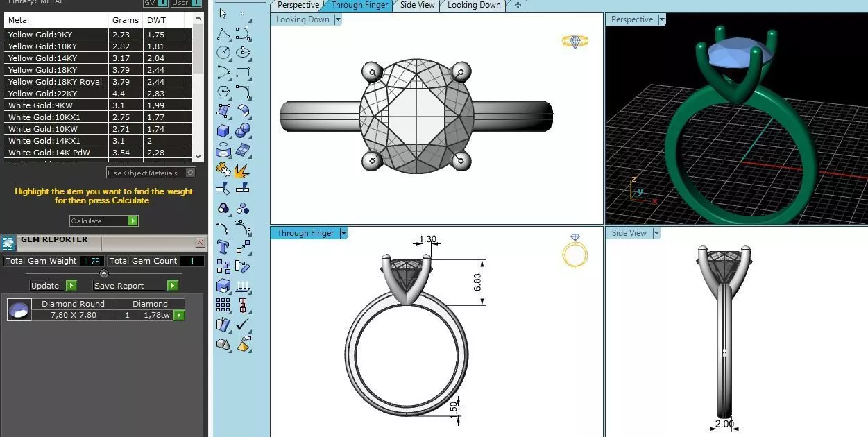This screenshot has width=868, height=437.
Task: Select the White Gold:9KW row
Action: click(x=98, y=105)
